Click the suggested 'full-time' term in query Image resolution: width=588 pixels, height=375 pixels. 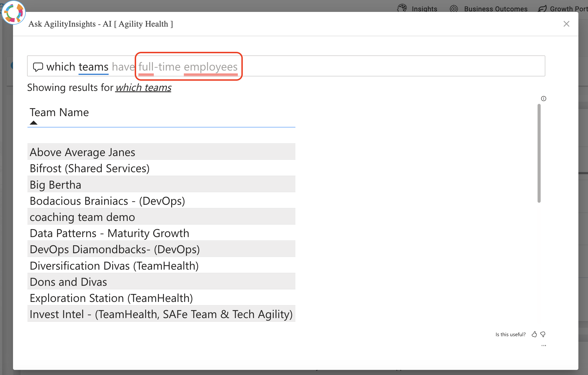159,67
